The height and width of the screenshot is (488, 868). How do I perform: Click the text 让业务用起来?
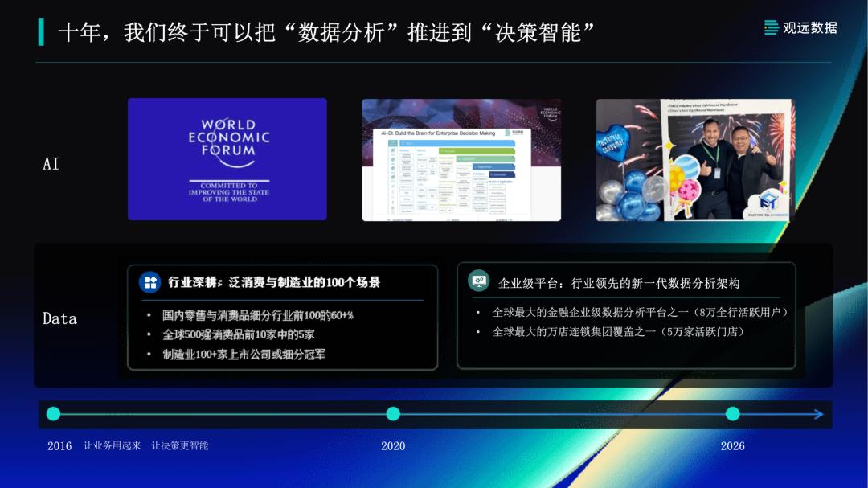(113, 445)
